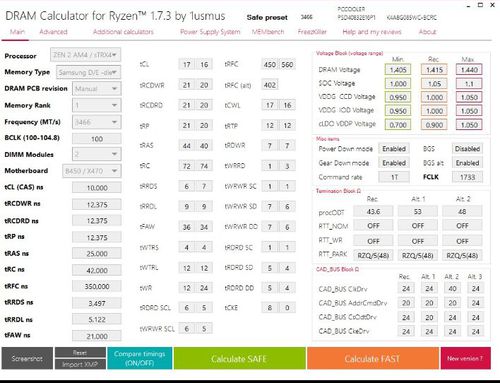The height and width of the screenshot is (383, 500).
Task: Open the Additional calculators tab
Action: point(123,32)
